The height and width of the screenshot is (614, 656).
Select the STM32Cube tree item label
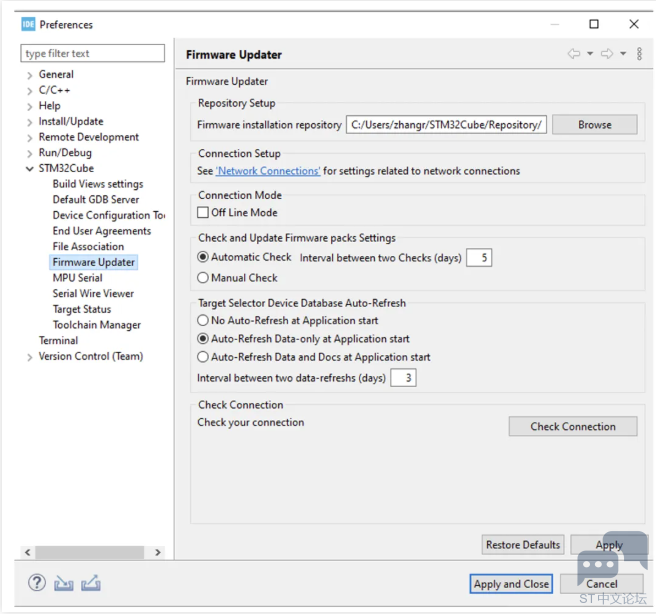pyautogui.click(x=66, y=168)
